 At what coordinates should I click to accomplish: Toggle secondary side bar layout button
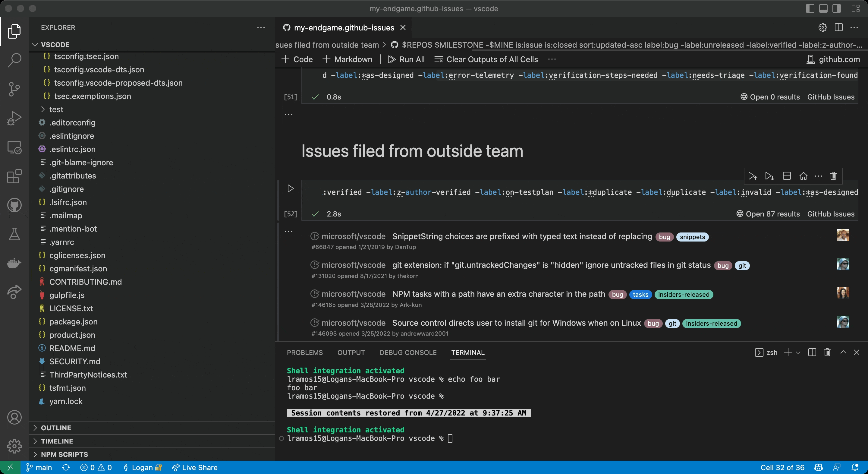click(x=836, y=8)
